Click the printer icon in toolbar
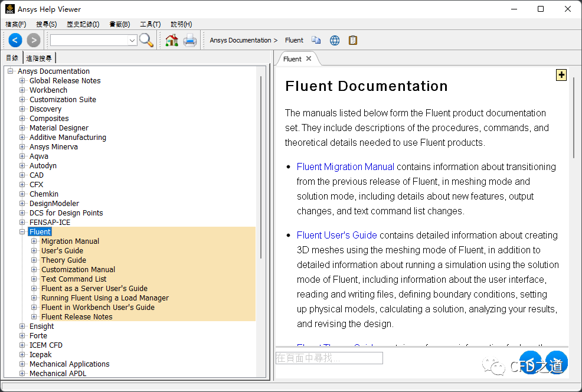The image size is (582, 392). (x=189, y=40)
